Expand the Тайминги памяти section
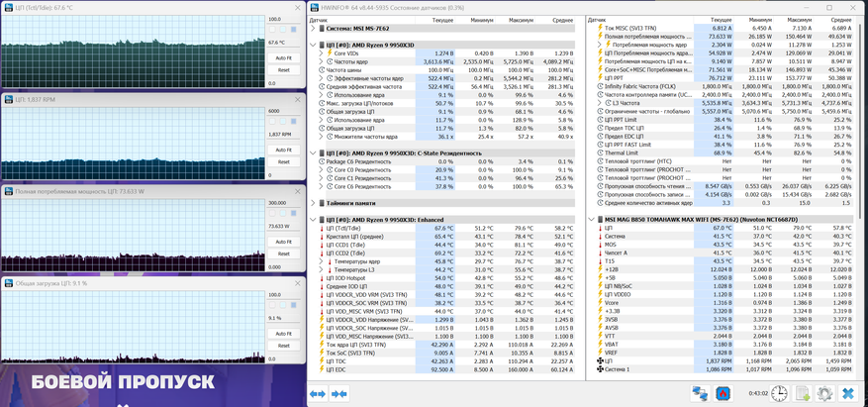The width and height of the screenshot is (868, 407). [314, 203]
